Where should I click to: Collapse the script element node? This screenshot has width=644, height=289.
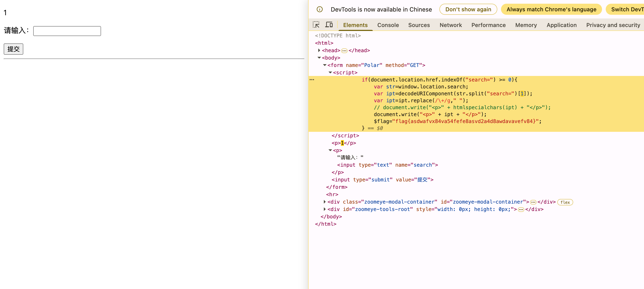(x=330, y=72)
